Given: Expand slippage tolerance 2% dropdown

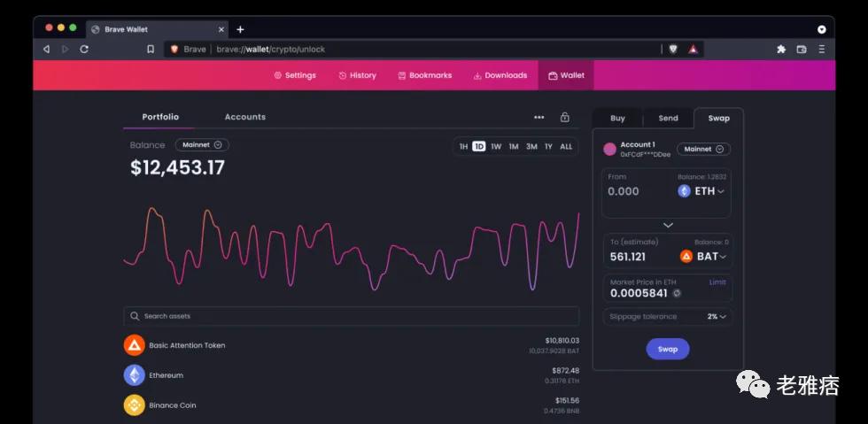Looking at the screenshot, I should tap(717, 317).
